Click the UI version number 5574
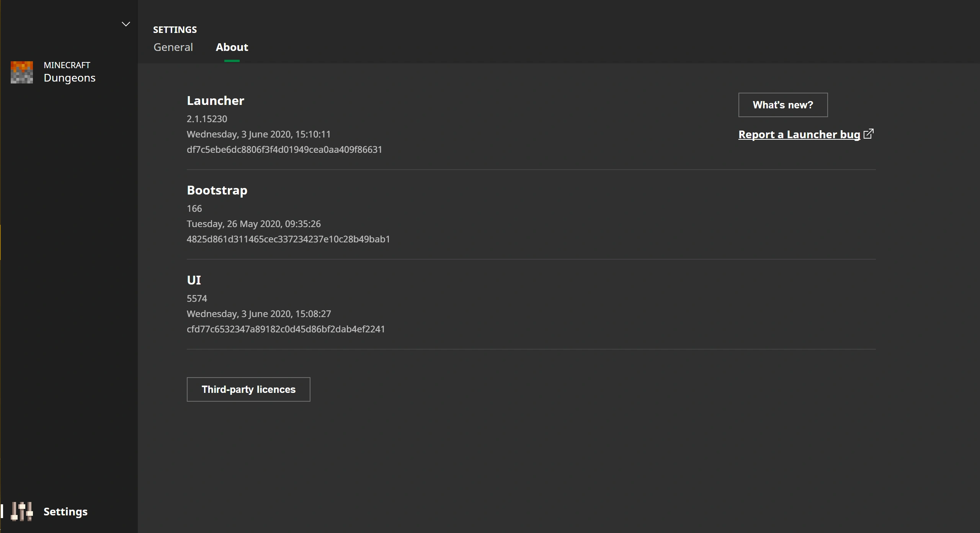The height and width of the screenshot is (533, 980). (x=197, y=298)
